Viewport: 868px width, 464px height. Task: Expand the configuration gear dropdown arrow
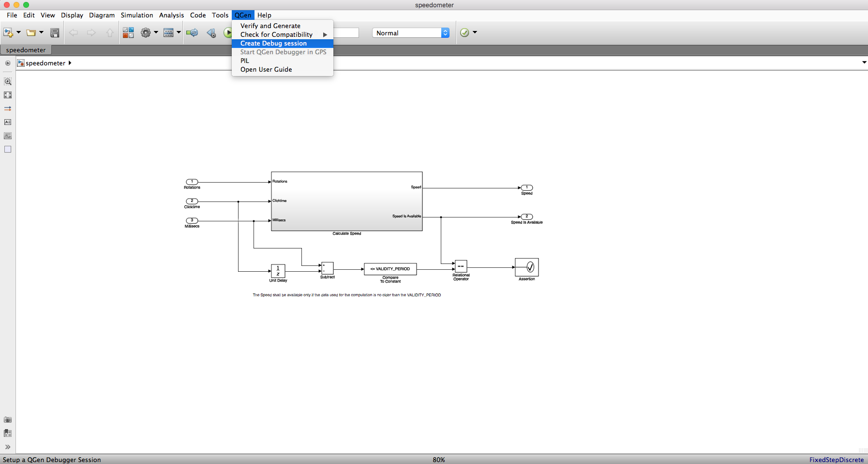(x=156, y=32)
